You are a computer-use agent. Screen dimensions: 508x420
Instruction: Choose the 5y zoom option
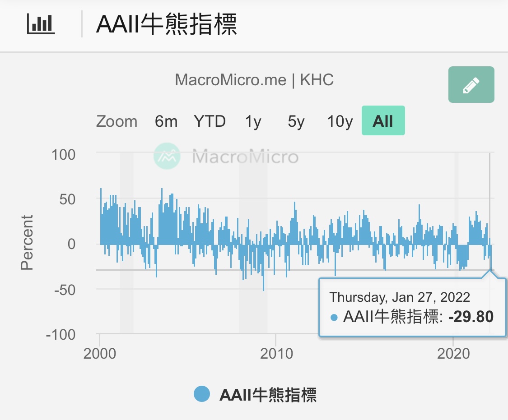[296, 121]
